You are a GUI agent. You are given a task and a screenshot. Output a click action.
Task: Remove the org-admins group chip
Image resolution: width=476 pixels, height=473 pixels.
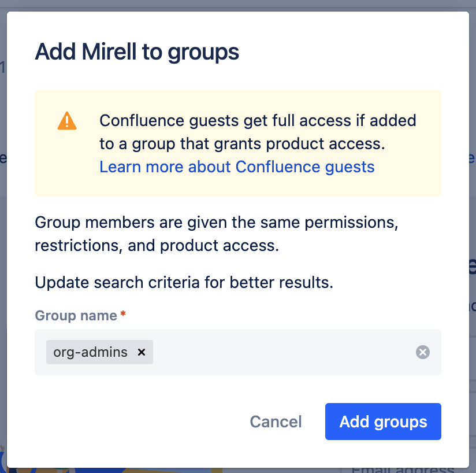tap(141, 352)
